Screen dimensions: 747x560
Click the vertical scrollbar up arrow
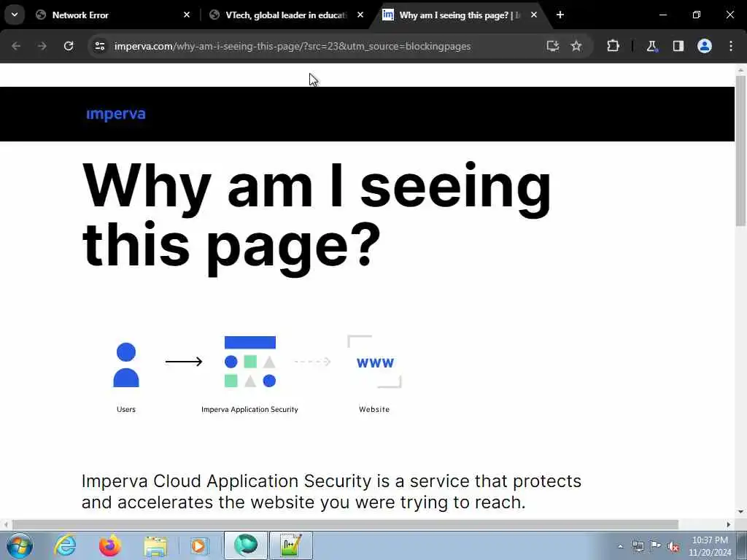pyautogui.click(x=741, y=69)
